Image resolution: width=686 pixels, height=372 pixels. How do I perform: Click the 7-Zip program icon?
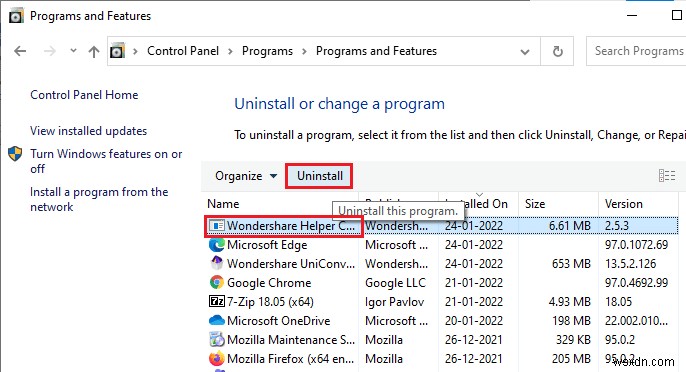click(x=217, y=302)
